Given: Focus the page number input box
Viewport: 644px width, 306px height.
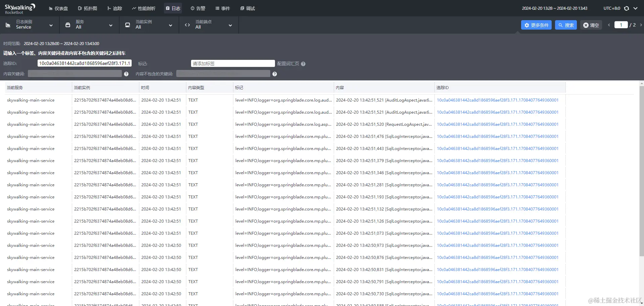Looking at the screenshot, I should 621,25.
